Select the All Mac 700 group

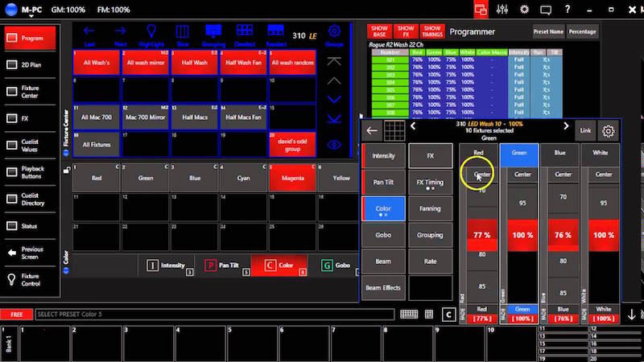pos(96,117)
